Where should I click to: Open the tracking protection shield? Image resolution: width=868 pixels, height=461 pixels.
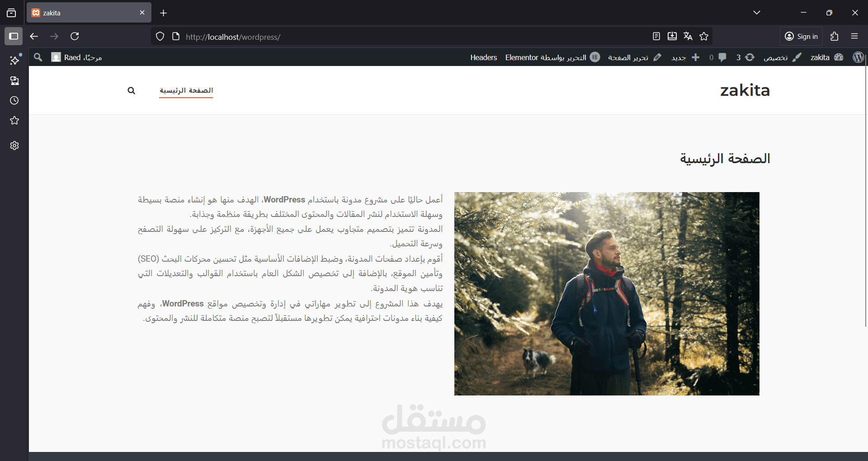160,37
